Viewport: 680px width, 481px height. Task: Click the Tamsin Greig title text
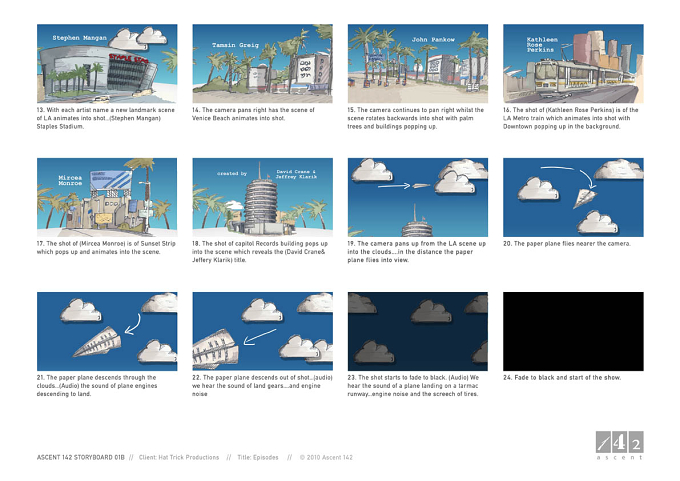pyautogui.click(x=235, y=45)
